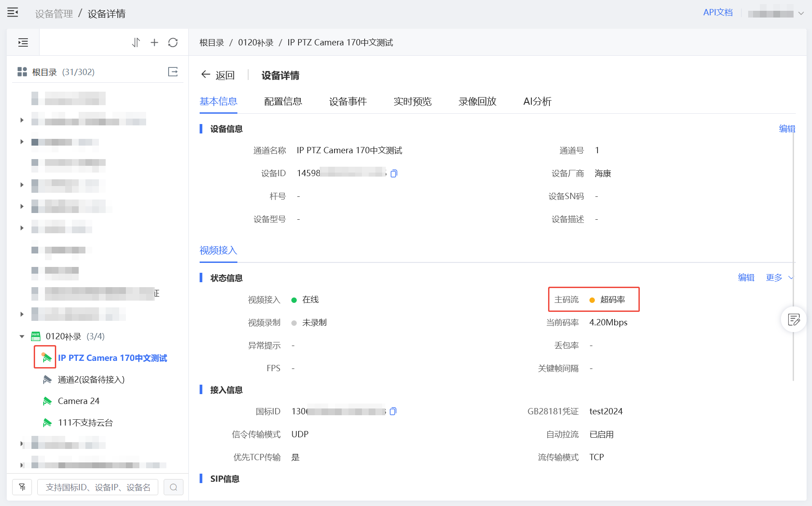This screenshot has width=812, height=506.
Task: Open the API文档 link
Action: pos(718,13)
